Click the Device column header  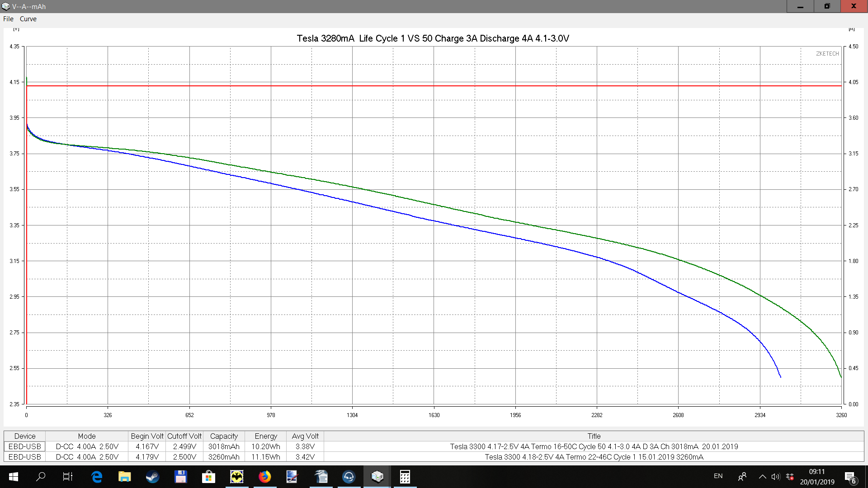tap(25, 436)
